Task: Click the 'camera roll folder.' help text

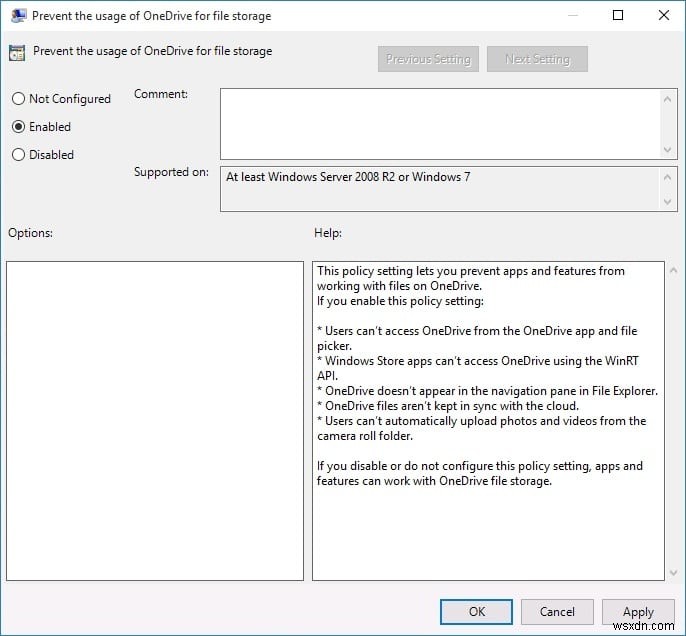Action: [x=365, y=436]
